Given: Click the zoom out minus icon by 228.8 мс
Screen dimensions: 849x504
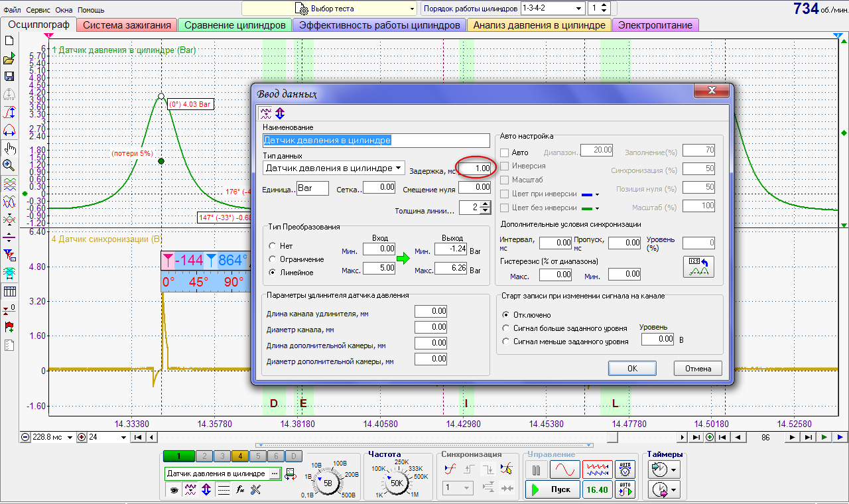Looking at the screenshot, I should [26, 437].
